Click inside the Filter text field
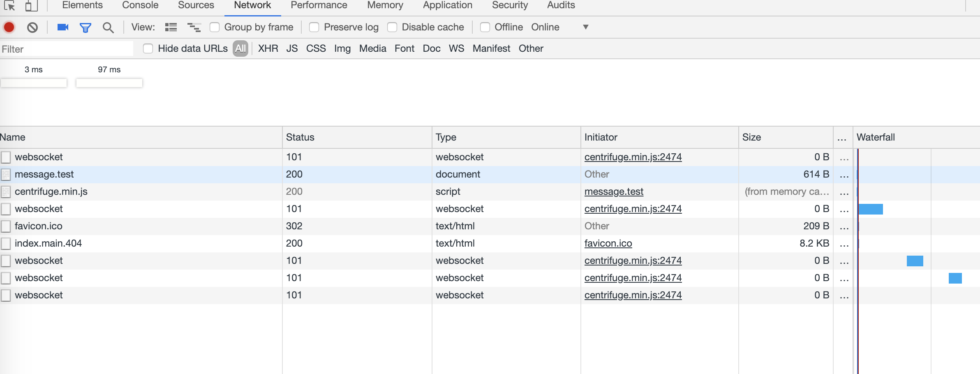 tap(66, 48)
